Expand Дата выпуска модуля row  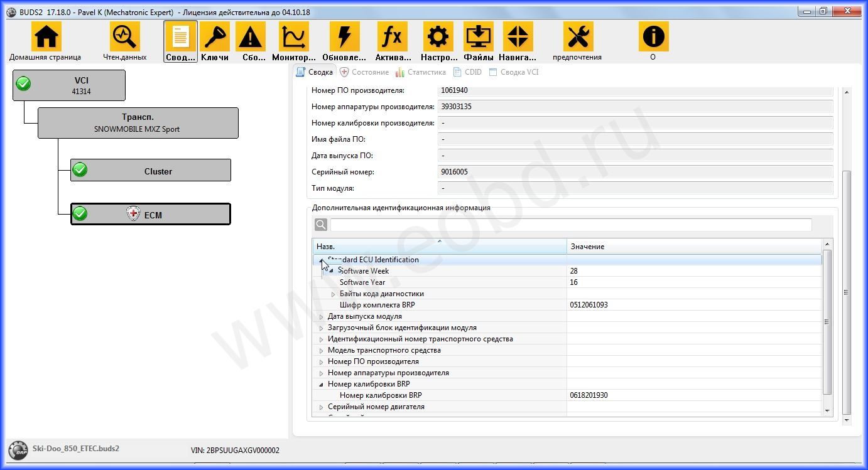click(322, 316)
